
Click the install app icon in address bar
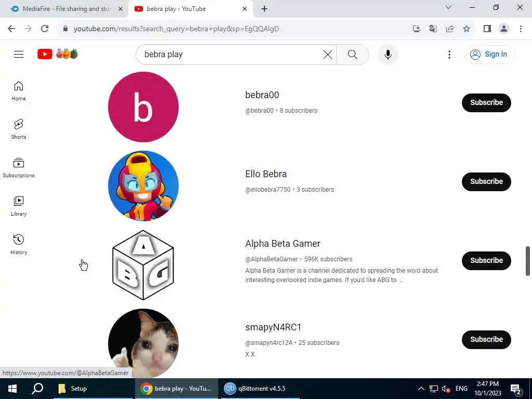(416, 29)
